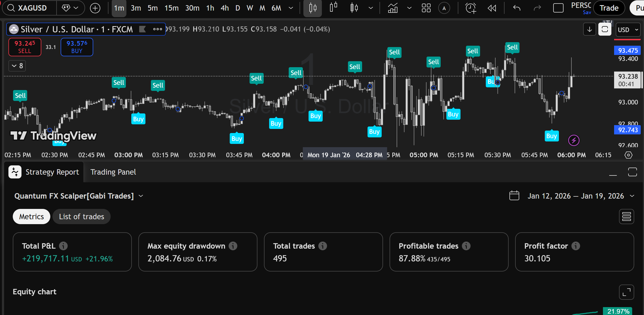Open the Strategy Report tab
The image size is (644, 315).
[x=44, y=172]
